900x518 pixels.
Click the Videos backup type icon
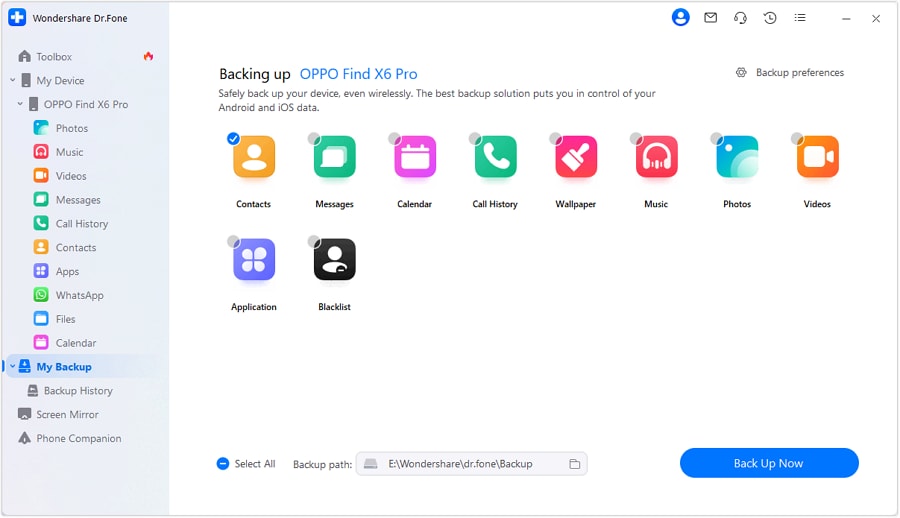tap(817, 157)
